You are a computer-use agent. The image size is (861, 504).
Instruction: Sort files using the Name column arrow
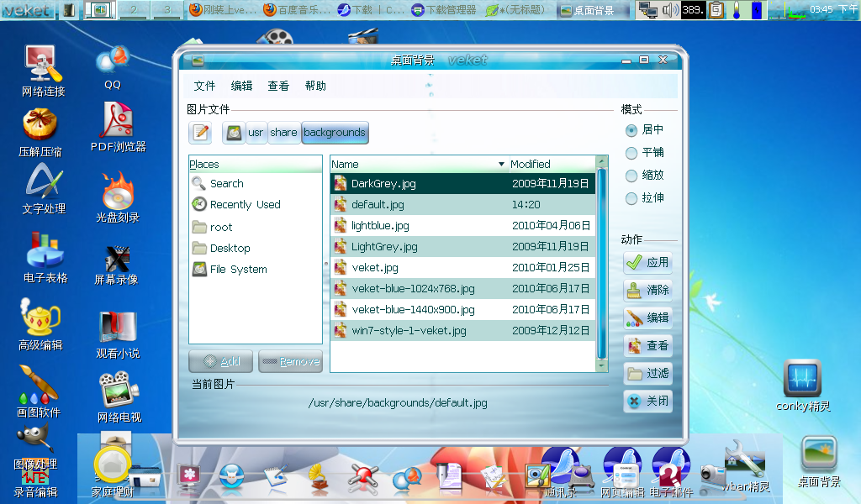pos(501,164)
